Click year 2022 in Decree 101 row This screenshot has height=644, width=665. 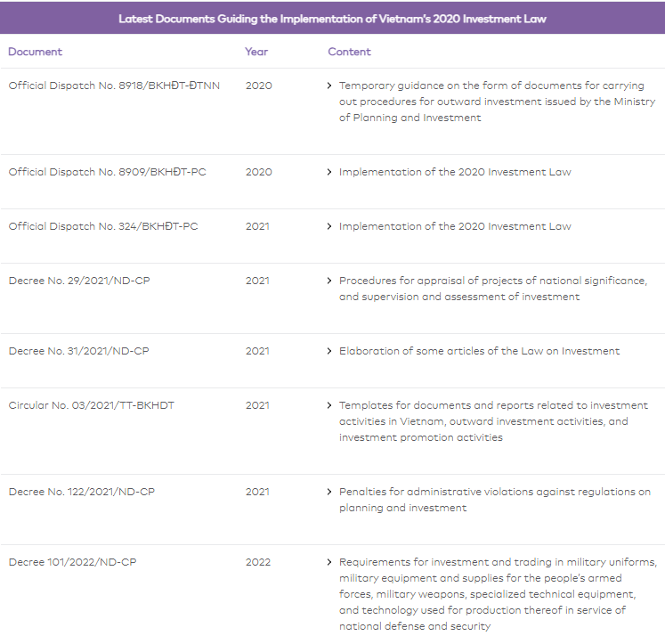coord(258,562)
